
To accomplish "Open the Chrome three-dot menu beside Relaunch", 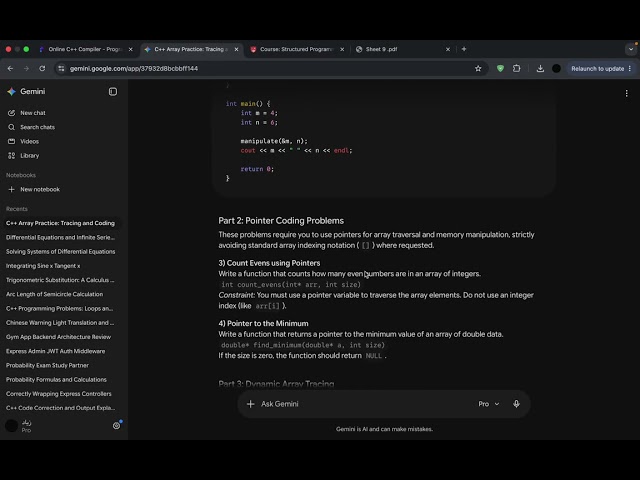I will pos(630,69).
